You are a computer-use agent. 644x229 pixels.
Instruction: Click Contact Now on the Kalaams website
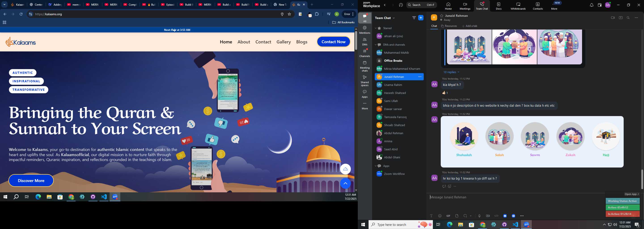point(333,42)
